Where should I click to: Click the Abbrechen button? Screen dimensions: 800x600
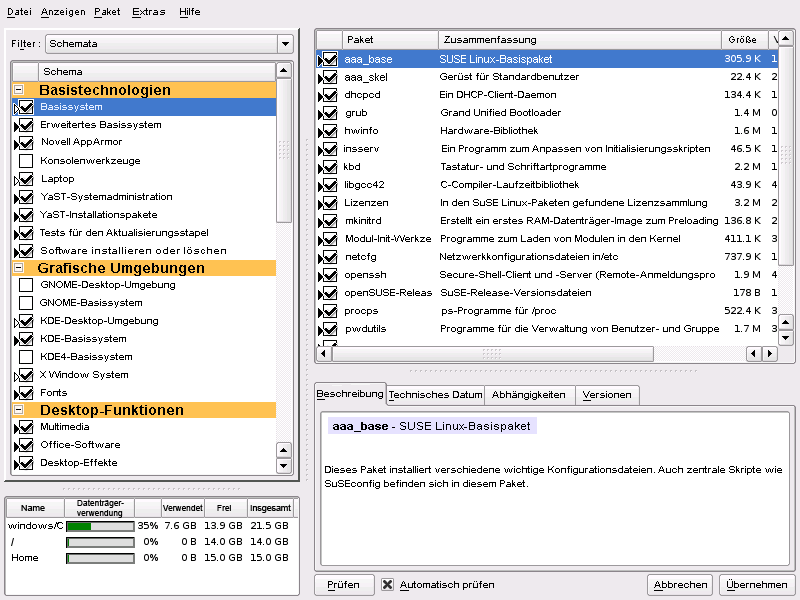click(x=681, y=585)
